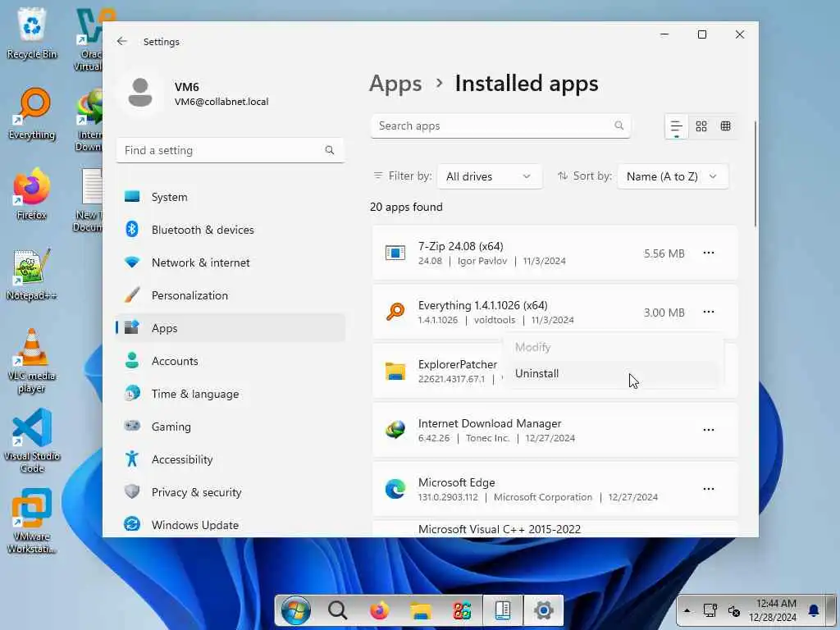Open the VM6 user profile avatar
This screenshot has height=630, width=840.
click(x=140, y=94)
